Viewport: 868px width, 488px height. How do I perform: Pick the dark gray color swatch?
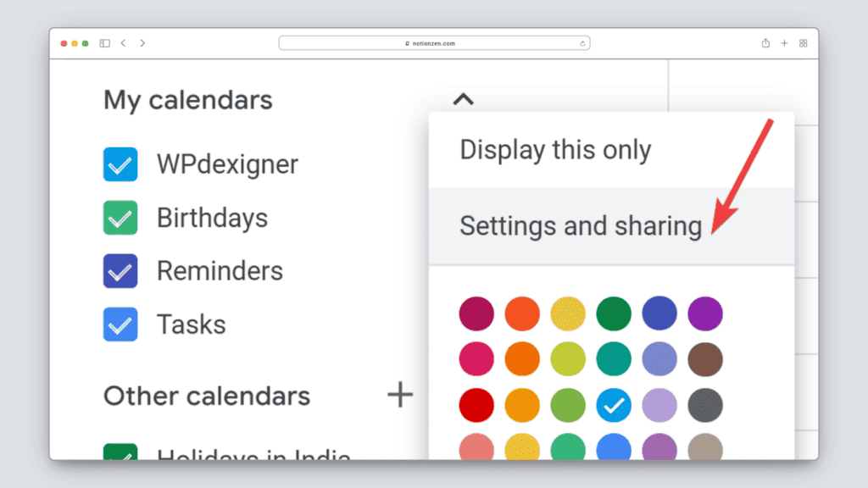(x=705, y=406)
